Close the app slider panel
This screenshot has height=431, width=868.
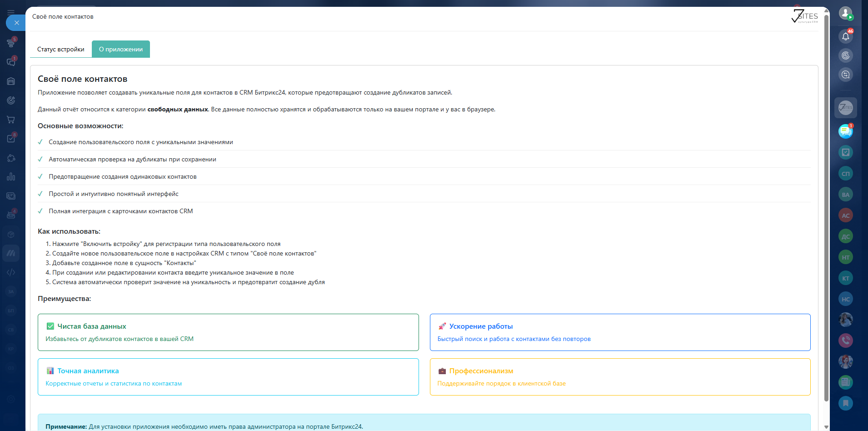pos(16,22)
